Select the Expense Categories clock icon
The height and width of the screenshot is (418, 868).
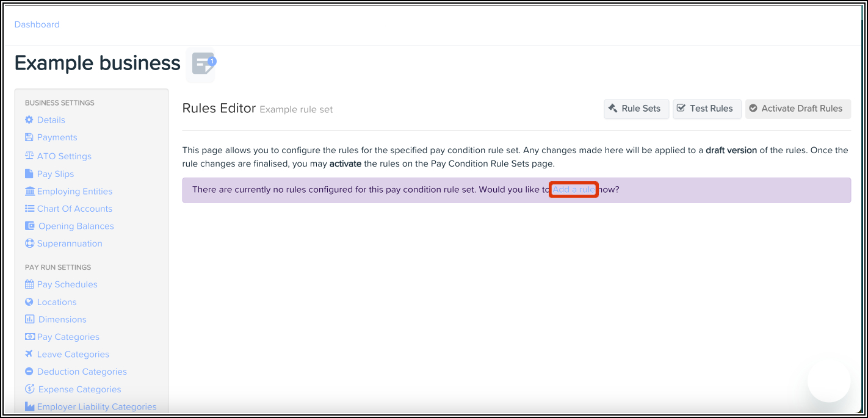[29, 389]
